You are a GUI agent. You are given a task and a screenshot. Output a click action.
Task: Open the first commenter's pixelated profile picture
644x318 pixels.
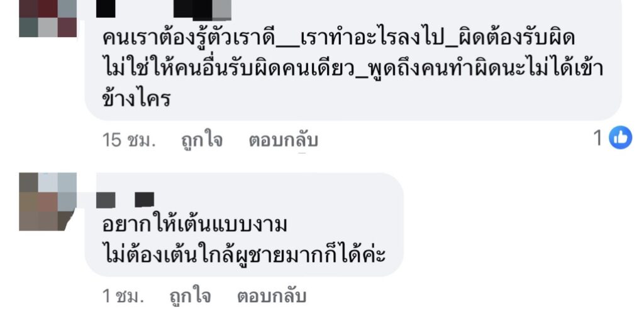48,18
